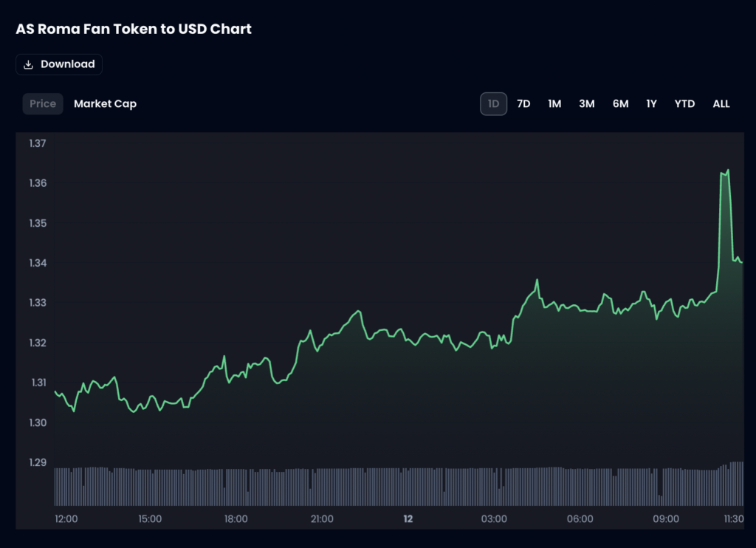
Task: Click the price spike peak near 1.36
Action: pos(727,171)
